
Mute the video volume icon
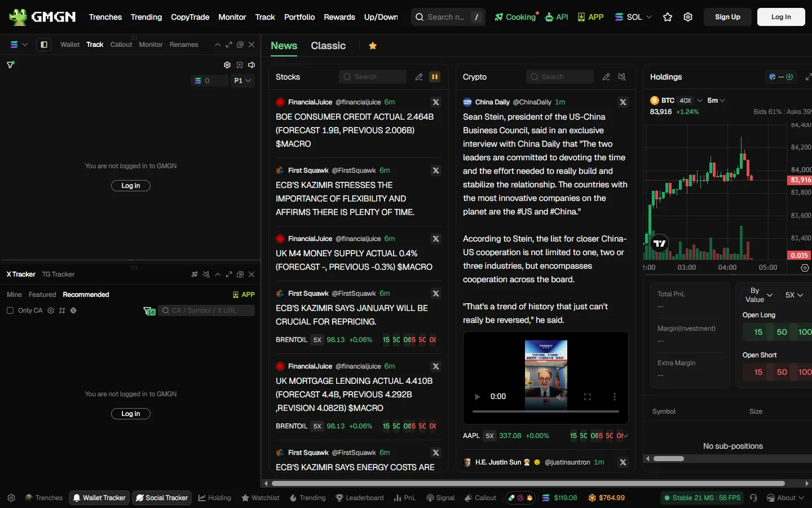[561, 397]
